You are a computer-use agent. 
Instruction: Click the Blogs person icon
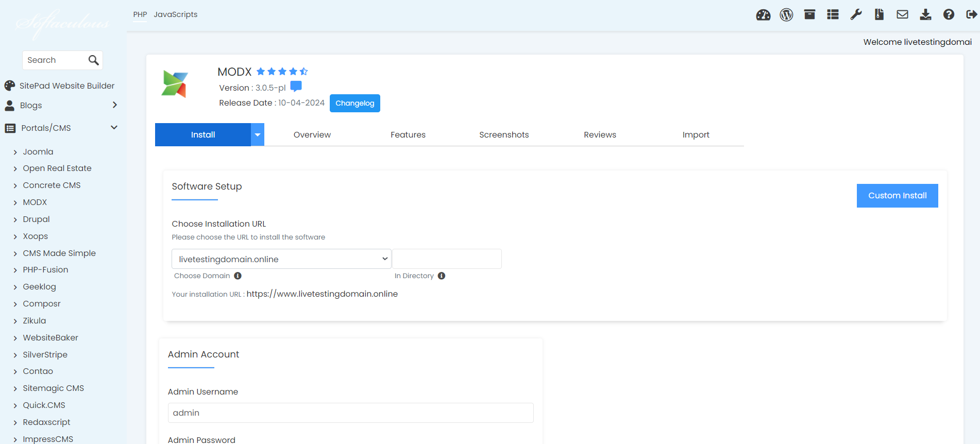(10, 106)
